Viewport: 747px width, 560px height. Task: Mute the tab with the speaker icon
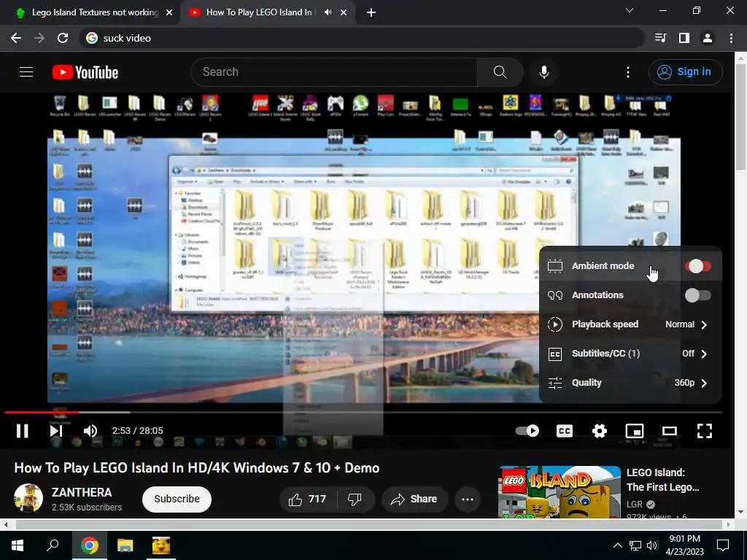[x=328, y=12]
